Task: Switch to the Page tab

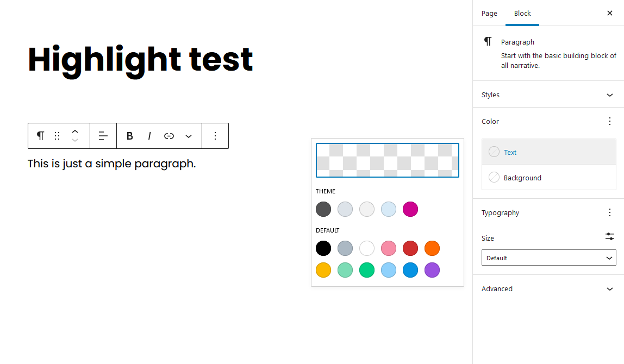Action: [x=489, y=13]
